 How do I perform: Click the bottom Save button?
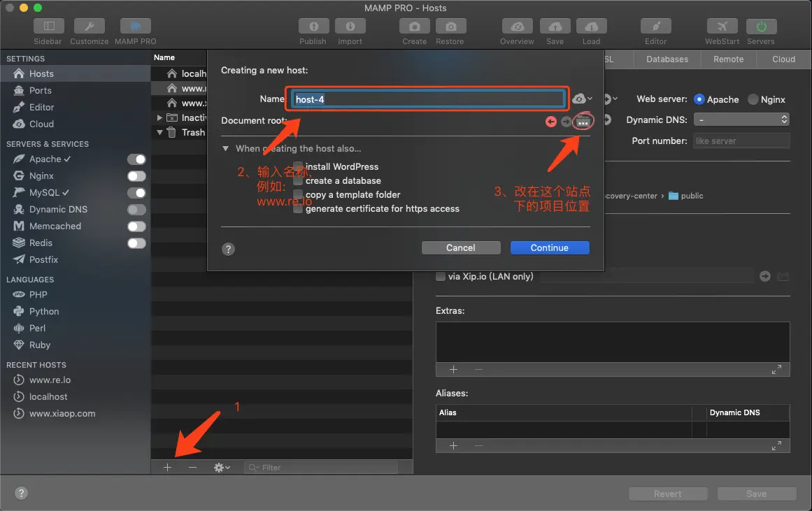(757, 494)
